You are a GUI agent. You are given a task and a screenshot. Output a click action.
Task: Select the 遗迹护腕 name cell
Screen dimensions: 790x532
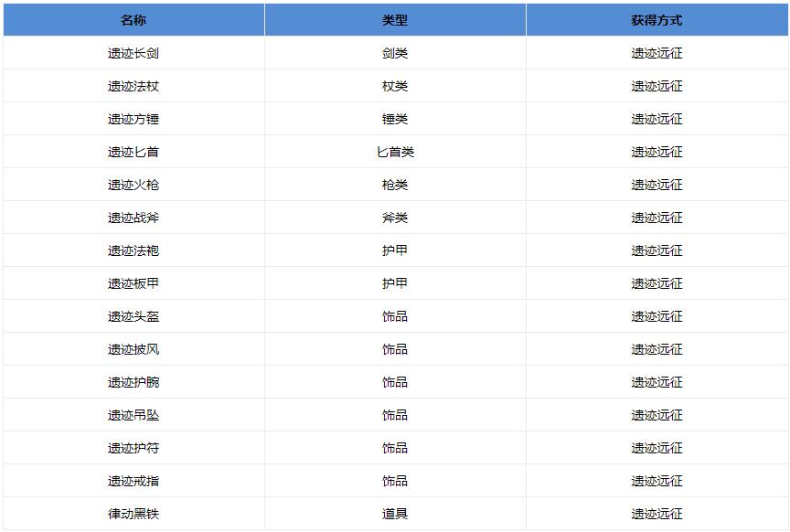[133, 382]
